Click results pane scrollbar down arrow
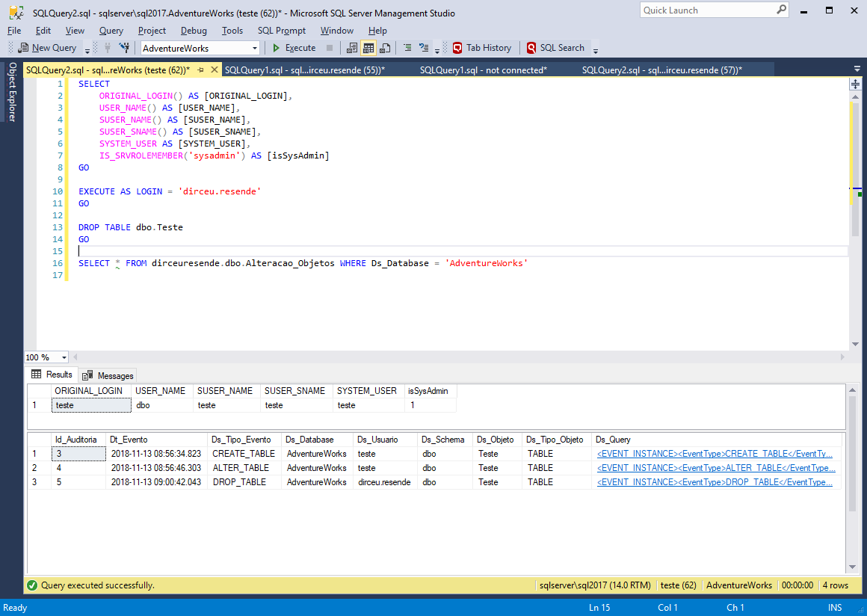 point(852,567)
